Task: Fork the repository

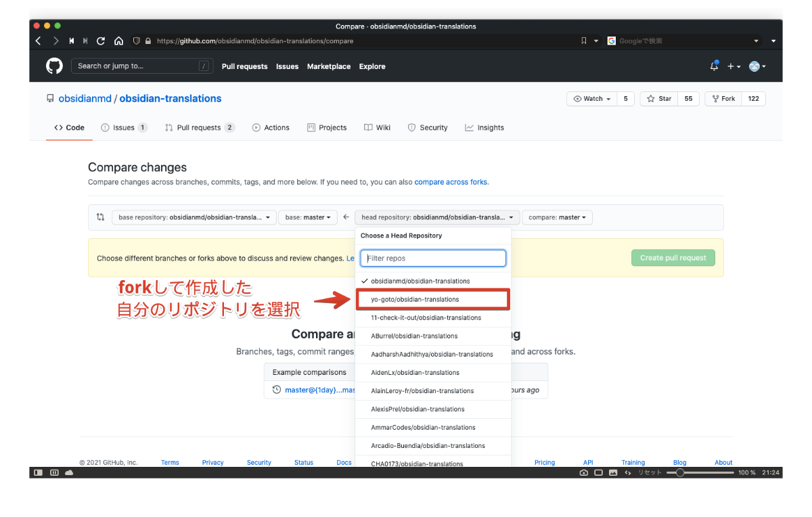Action: click(723, 99)
